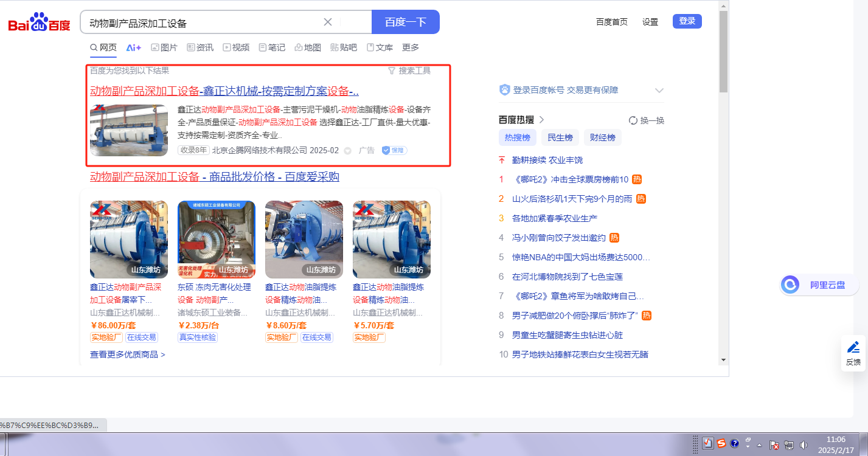Click the volume speaker tray icon
This screenshot has width=868, height=456.
click(x=804, y=444)
